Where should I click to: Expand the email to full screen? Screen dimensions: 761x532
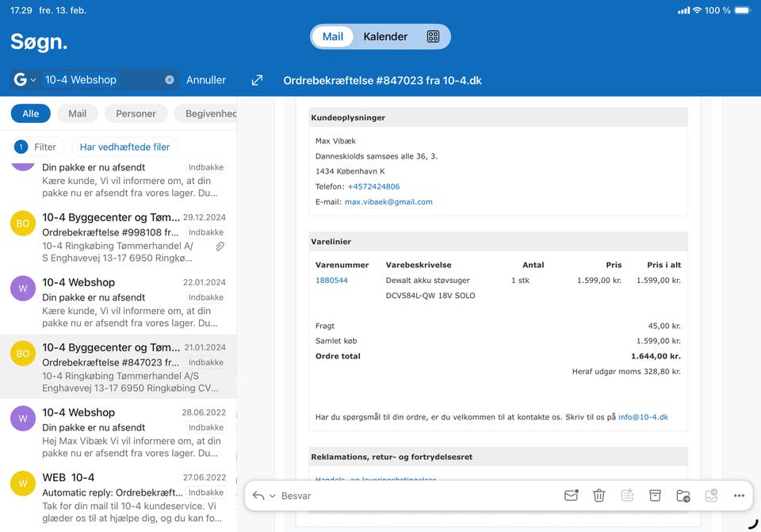tap(257, 80)
